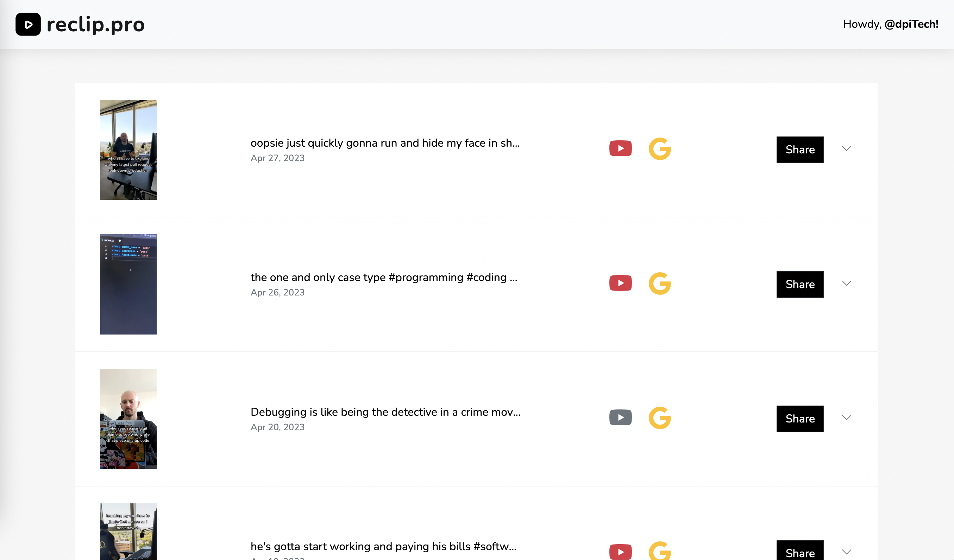
Task: Click YouTube icon for the Apr 26 clip
Action: click(621, 283)
